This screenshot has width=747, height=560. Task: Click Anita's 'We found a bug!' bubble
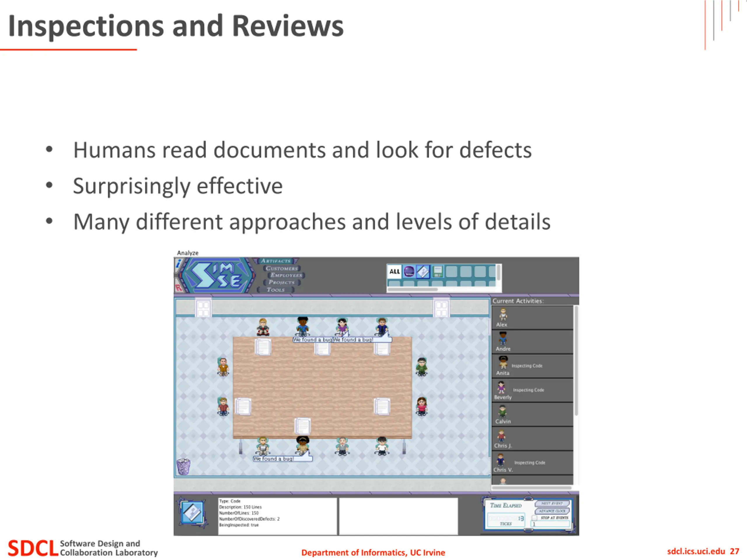[282, 459]
